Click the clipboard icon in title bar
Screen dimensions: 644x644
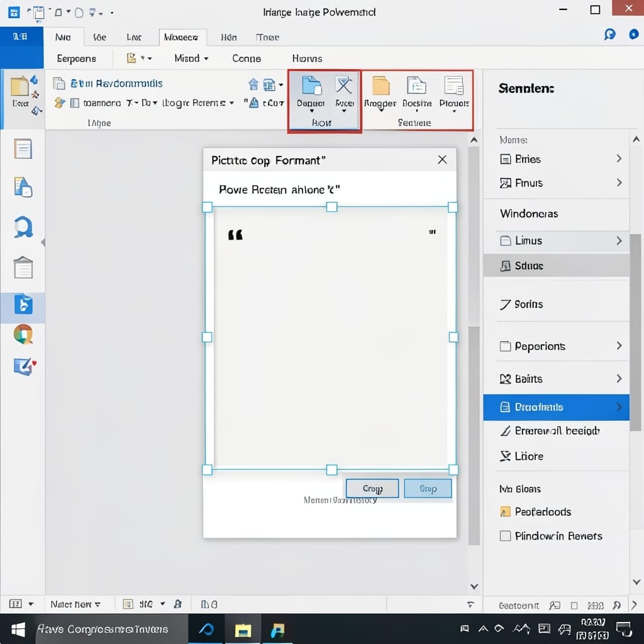coord(39,13)
